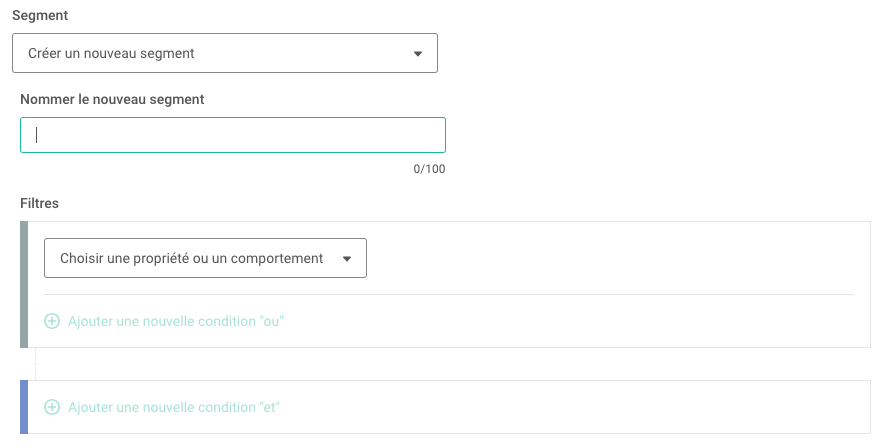The height and width of the screenshot is (448, 887).
Task: Click the dashed connector between filter blocks
Action: tap(36, 364)
